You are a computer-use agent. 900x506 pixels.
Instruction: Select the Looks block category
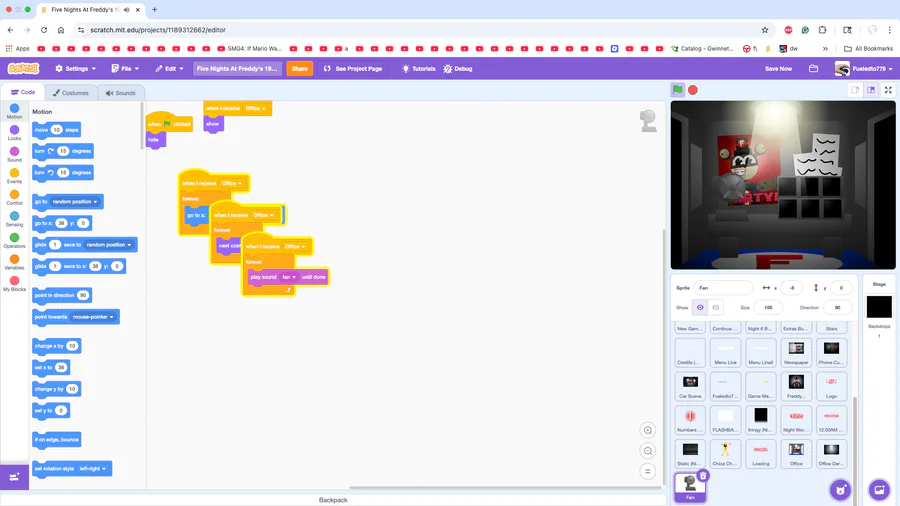tap(14, 133)
